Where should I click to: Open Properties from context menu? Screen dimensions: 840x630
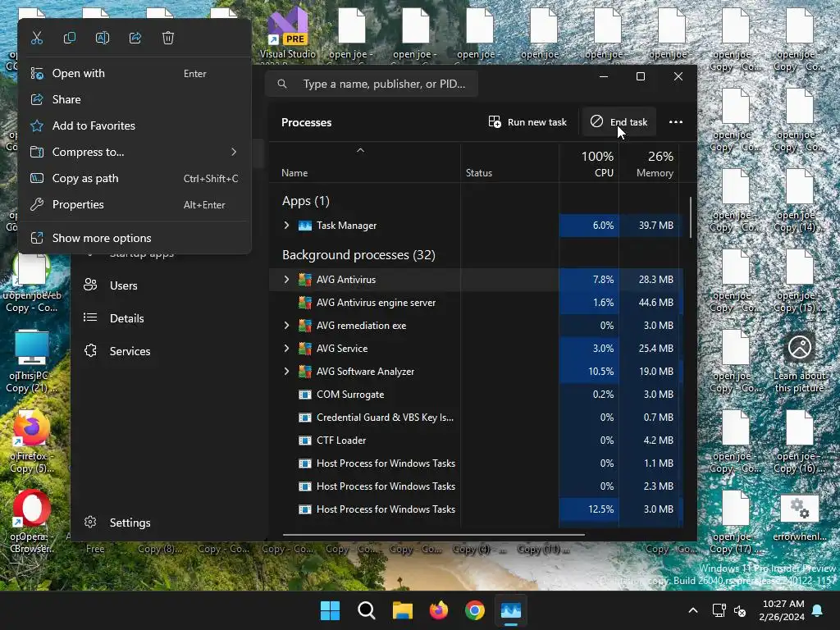click(135, 204)
